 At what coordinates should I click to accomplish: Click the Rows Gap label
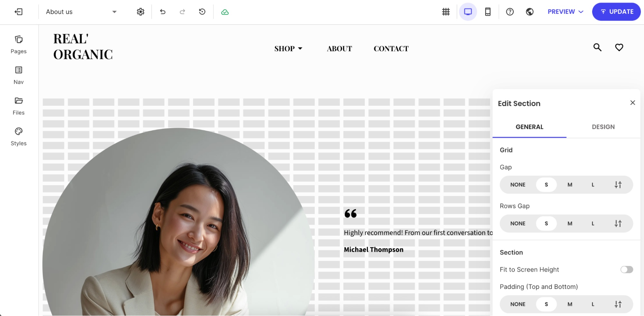pyautogui.click(x=514, y=206)
